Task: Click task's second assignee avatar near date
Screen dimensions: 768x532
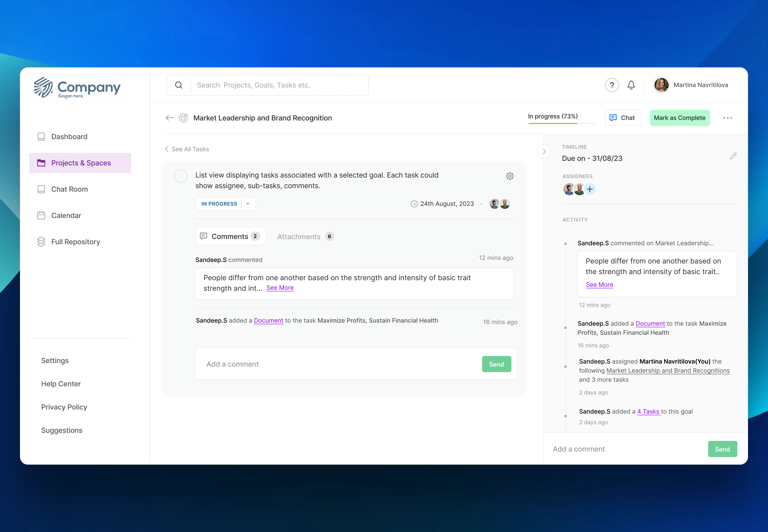Action: pyautogui.click(x=505, y=204)
